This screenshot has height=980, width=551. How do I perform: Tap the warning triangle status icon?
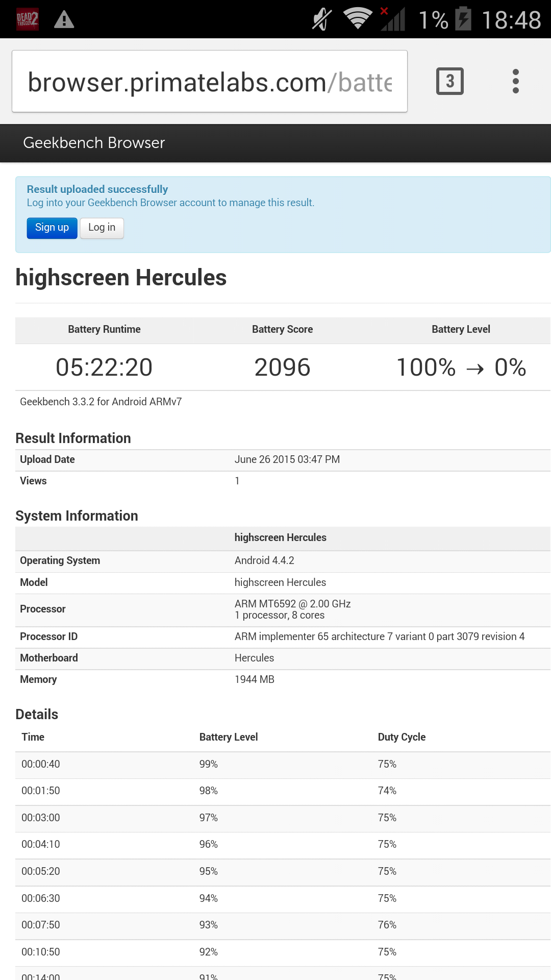tap(64, 19)
